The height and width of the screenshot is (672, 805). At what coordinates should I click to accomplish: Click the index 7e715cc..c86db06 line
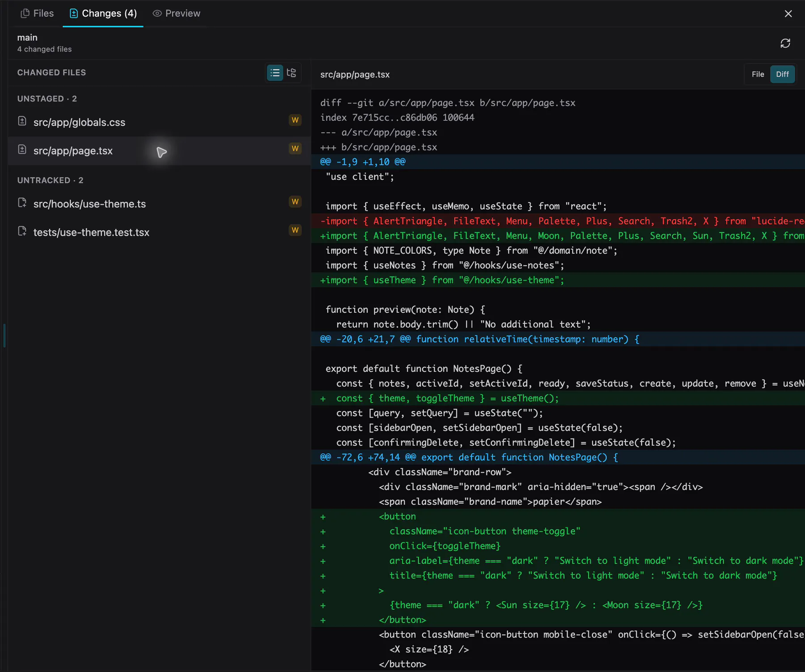click(558, 118)
